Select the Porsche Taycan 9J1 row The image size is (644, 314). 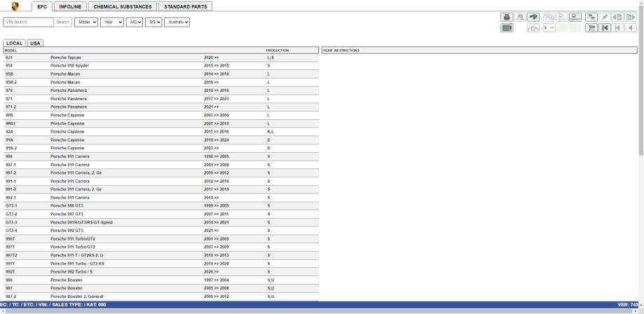point(161,58)
